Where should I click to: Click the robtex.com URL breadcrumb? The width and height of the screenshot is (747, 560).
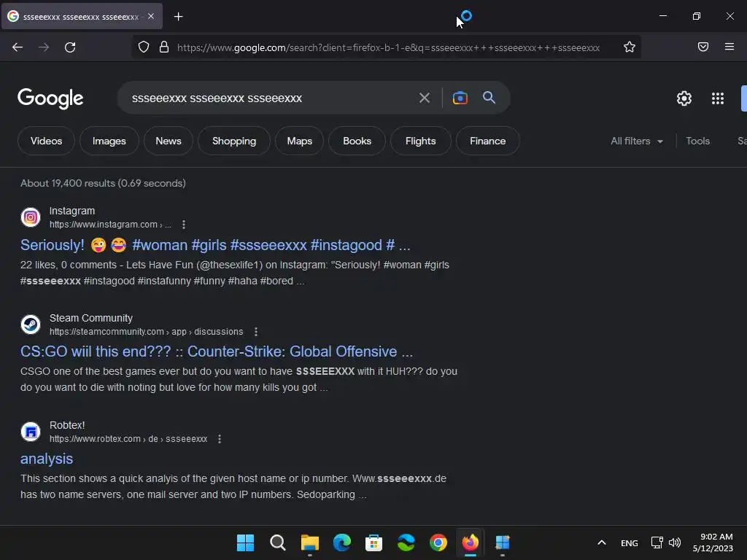tap(128, 438)
